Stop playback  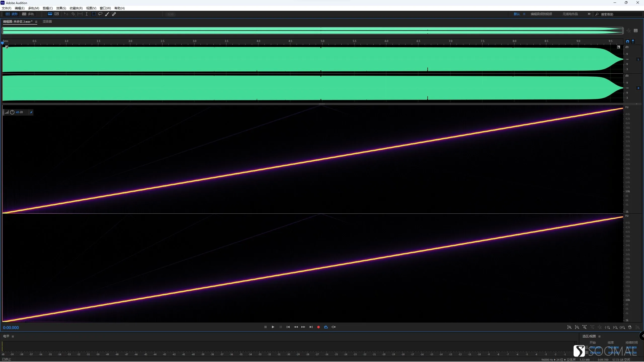click(x=265, y=327)
